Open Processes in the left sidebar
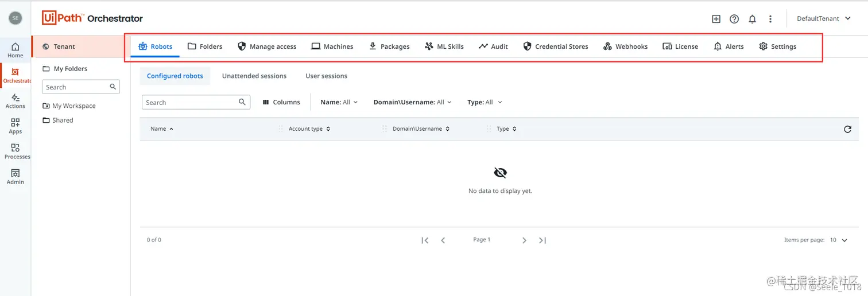 coord(17,151)
